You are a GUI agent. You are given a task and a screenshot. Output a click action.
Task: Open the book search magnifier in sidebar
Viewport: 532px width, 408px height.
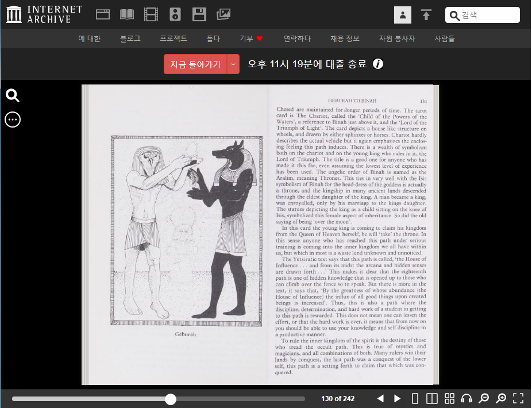pos(13,96)
